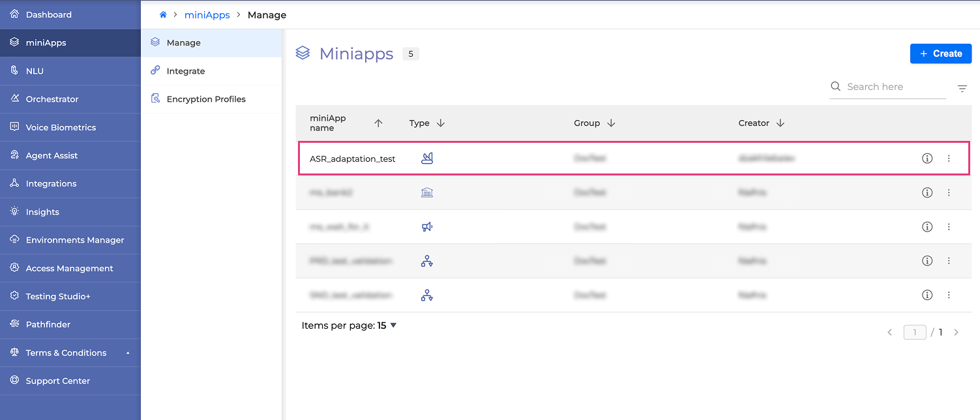The width and height of the screenshot is (980, 420).
Task: Click the home icon in breadcrumb
Action: (163, 14)
